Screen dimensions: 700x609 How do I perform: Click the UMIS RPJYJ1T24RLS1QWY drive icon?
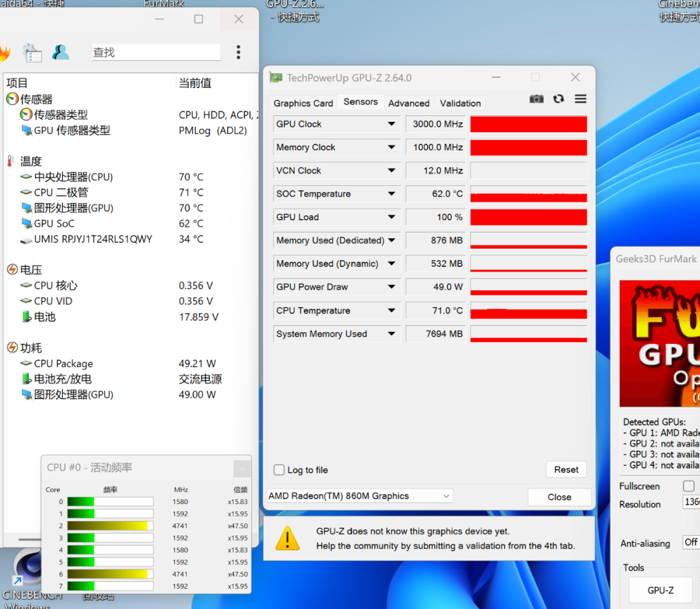pos(27,240)
